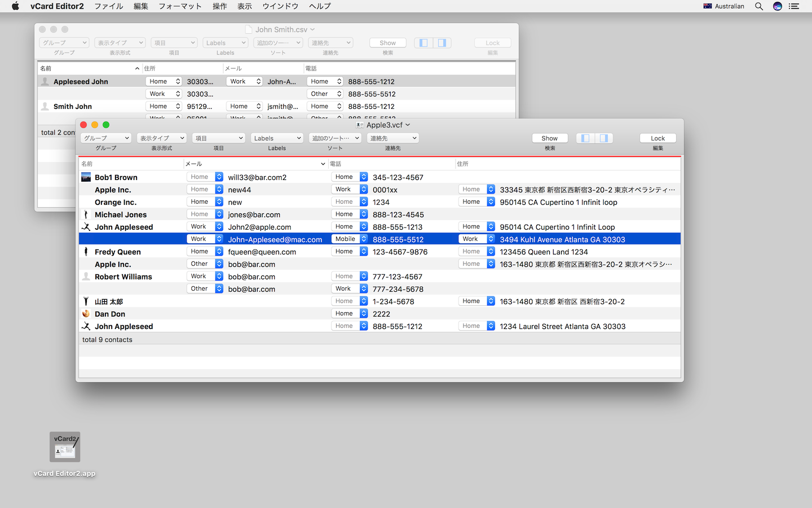Select email will33@bar.com2
The height and width of the screenshot is (508, 812).
[257, 177]
